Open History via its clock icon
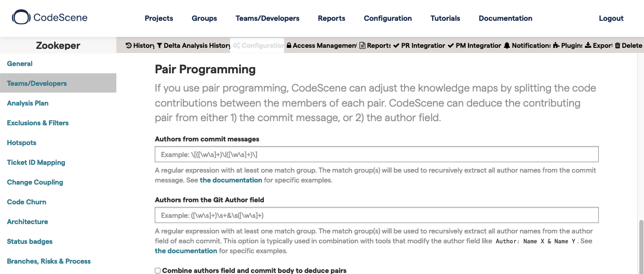Image resolution: width=644 pixels, height=274 pixels. tap(129, 46)
